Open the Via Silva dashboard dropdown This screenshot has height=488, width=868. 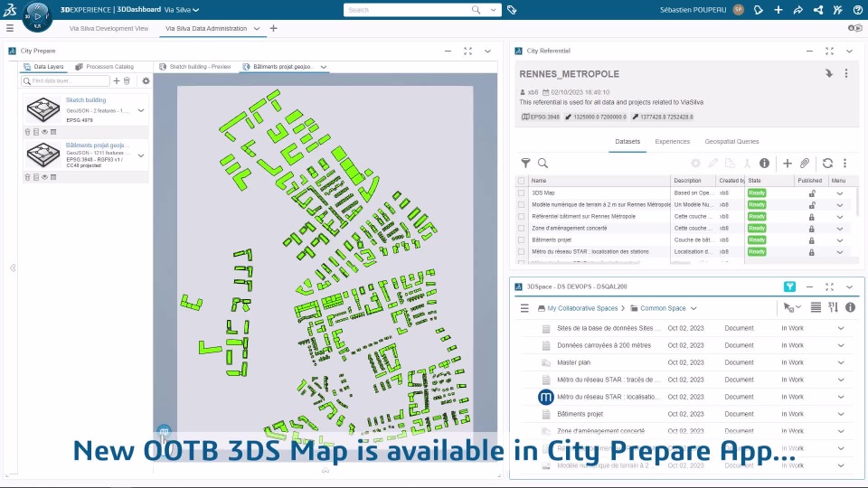click(196, 10)
